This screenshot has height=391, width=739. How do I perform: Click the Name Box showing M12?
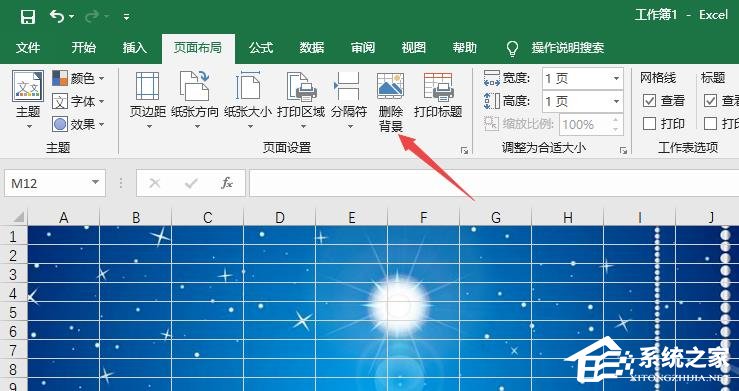[x=48, y=183]
